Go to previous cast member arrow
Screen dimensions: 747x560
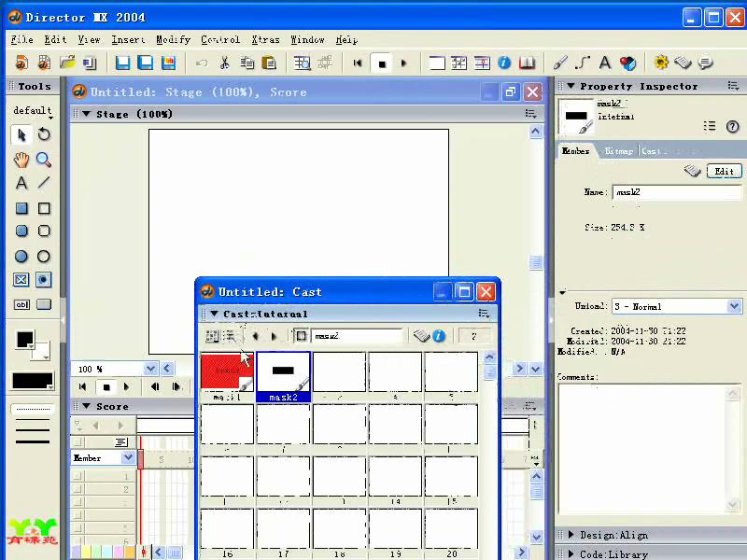(x=255, y=336)
